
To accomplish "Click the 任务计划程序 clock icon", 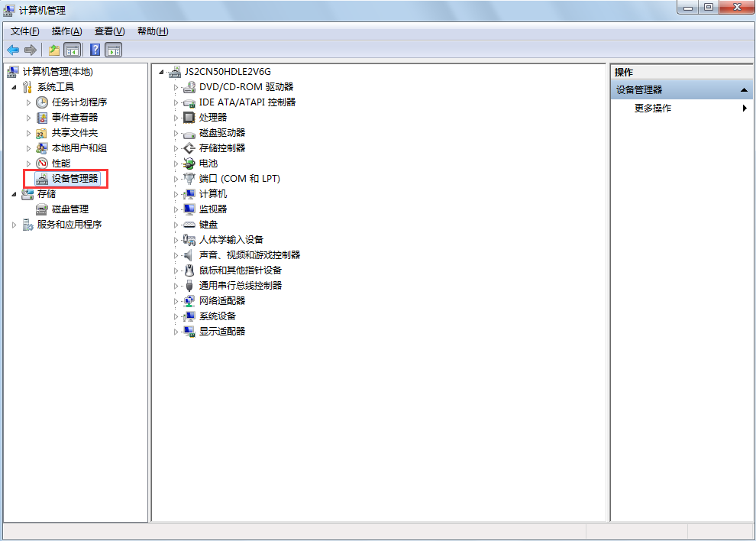I will [42, 102].
